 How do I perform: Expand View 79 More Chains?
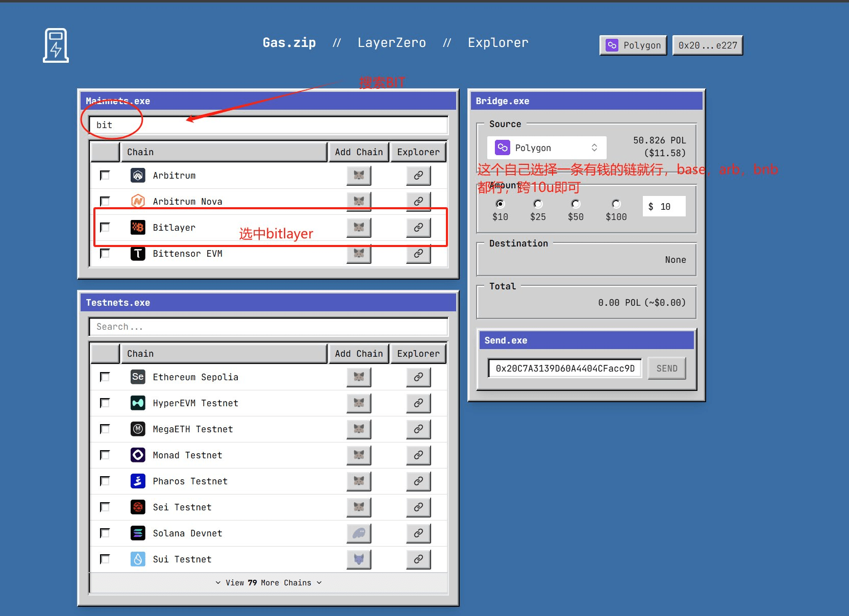(x=268, y=583)
